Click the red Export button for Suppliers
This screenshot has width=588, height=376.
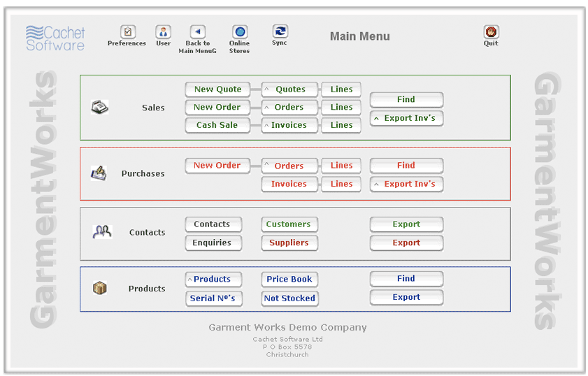coord(406,243)
